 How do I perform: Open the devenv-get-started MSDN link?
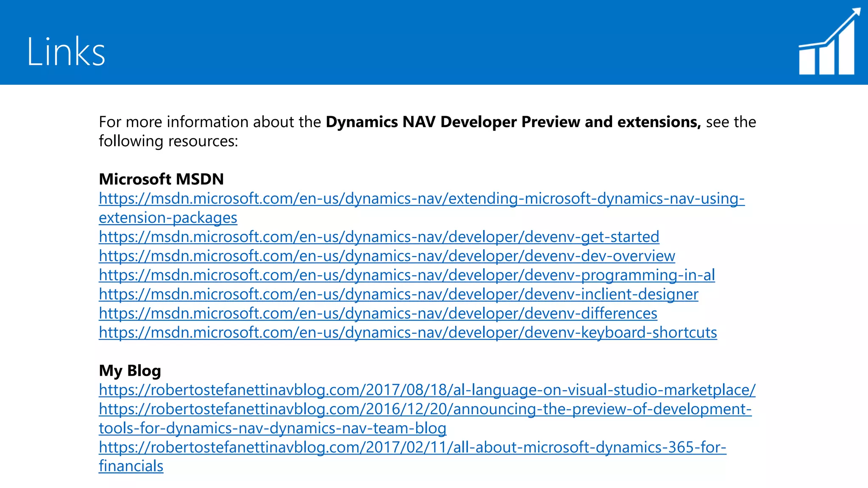point(378,236)
